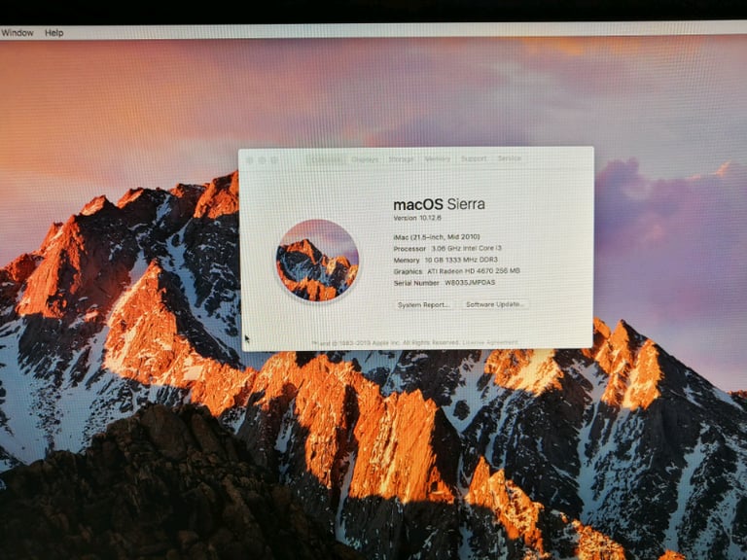The width and height of the screenshot is (747, 560).
Task: Select the iMac (21.5-inch, Mid 2010) line
Action: point(437,236)
